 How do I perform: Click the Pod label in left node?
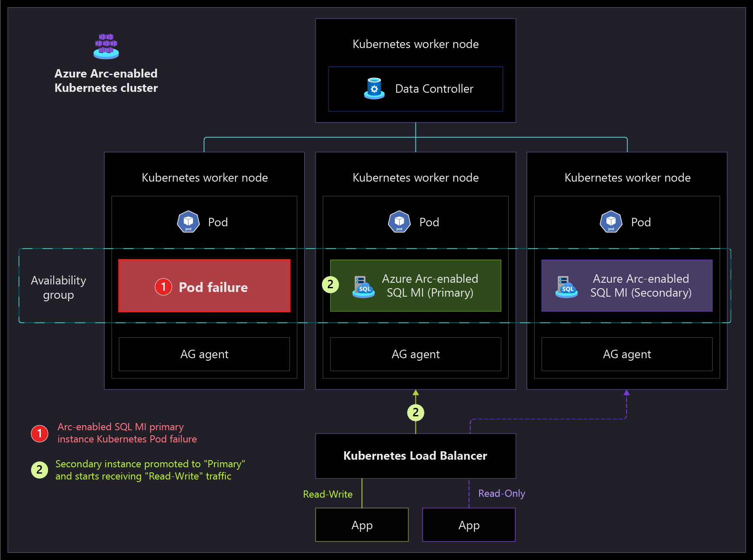pos(218,222)
